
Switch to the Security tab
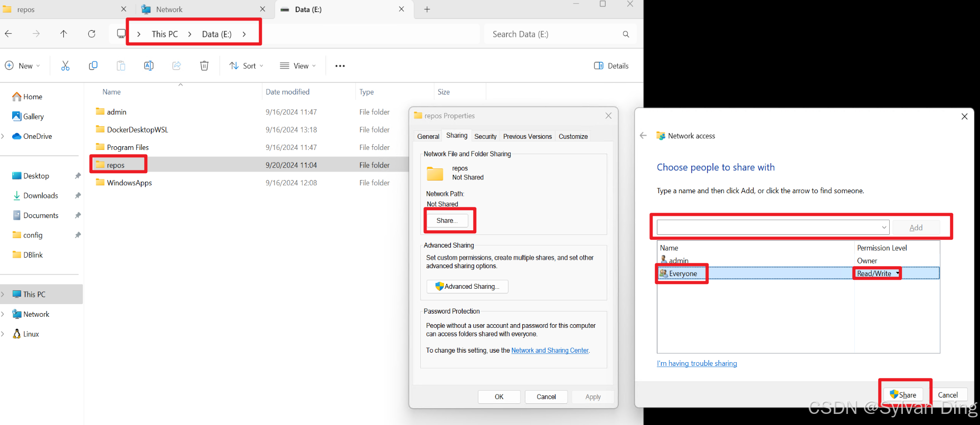tap(485, 136)
